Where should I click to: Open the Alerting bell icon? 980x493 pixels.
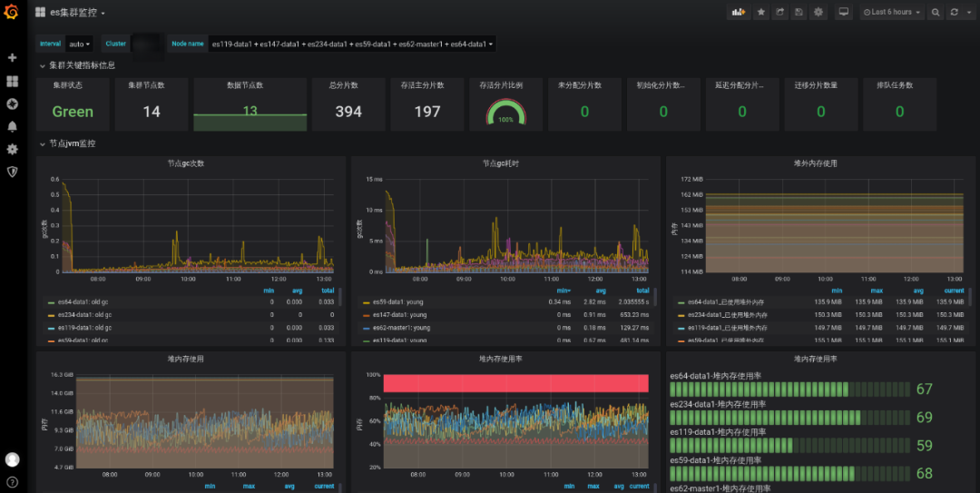click(x=12, y=126)
